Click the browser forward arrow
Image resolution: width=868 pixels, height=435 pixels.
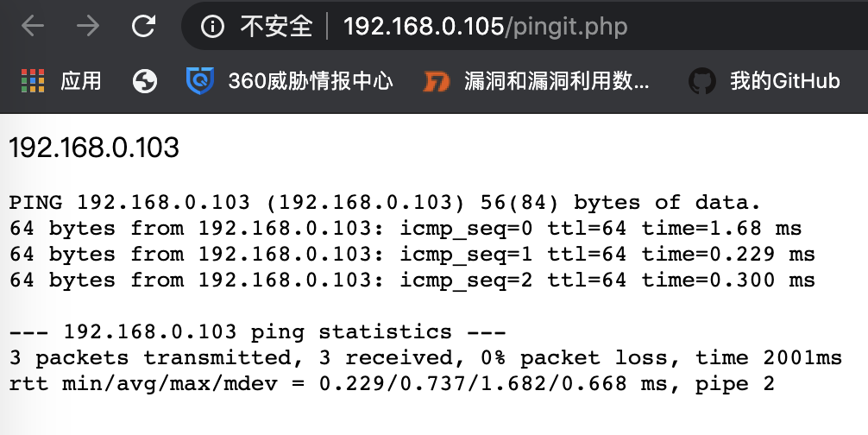pos(88,27)
